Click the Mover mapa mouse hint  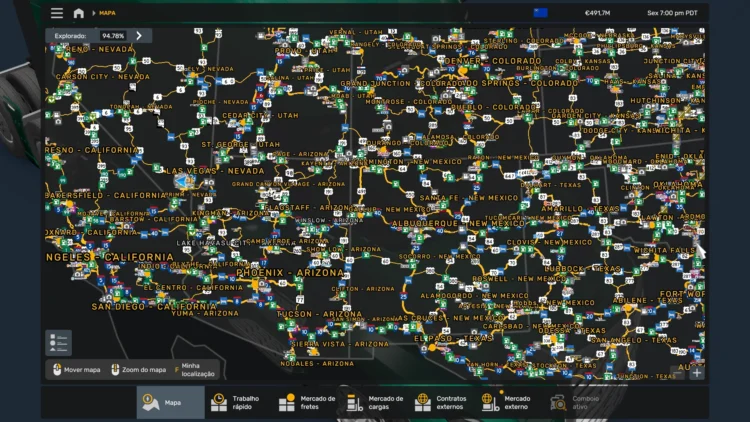click(77, 370)
